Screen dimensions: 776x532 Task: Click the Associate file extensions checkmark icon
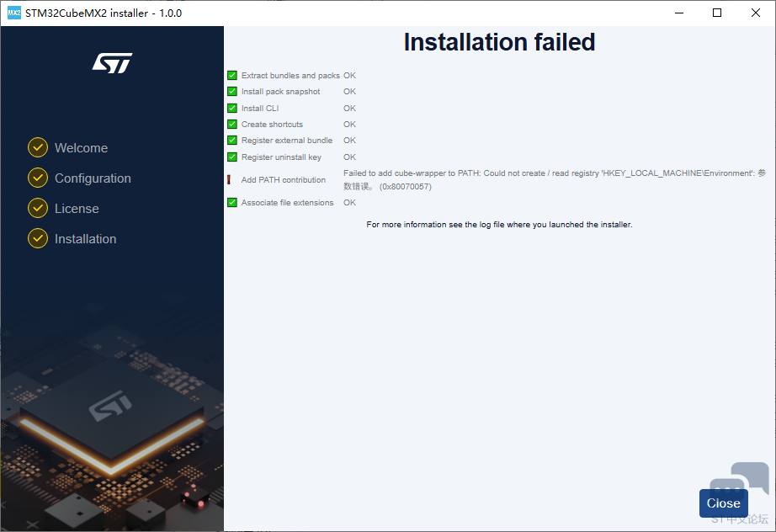pos(231,202)
